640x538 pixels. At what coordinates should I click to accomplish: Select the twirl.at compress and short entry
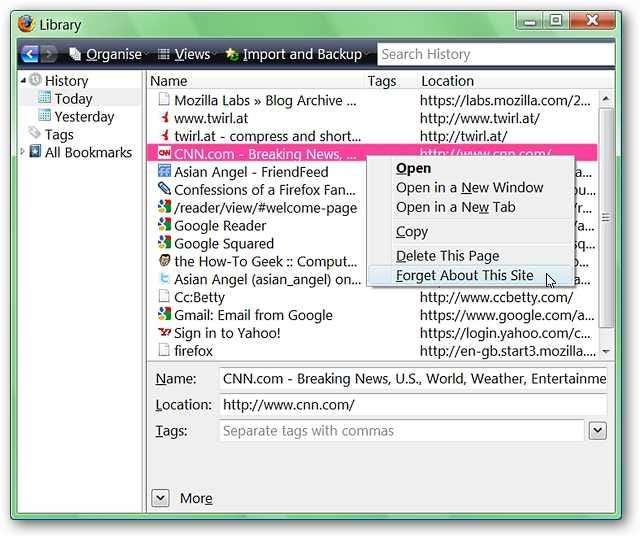click(267, 136)
